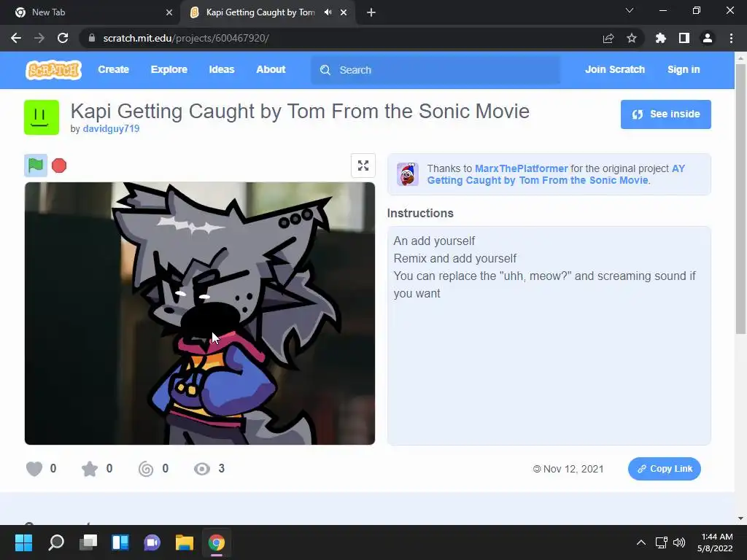Viewport: 747px width, 560px height.
Task: Click the See inside button
Action: coord(665,114)
